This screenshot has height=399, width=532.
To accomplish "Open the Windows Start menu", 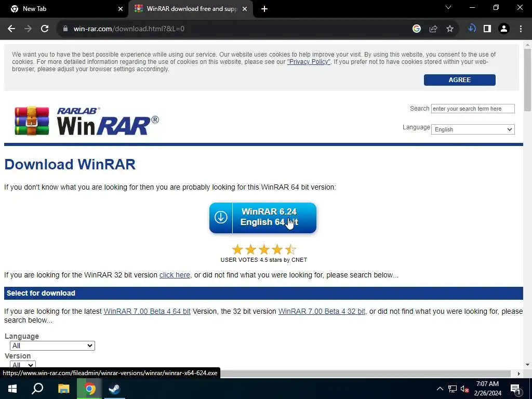I will [12, 389].
